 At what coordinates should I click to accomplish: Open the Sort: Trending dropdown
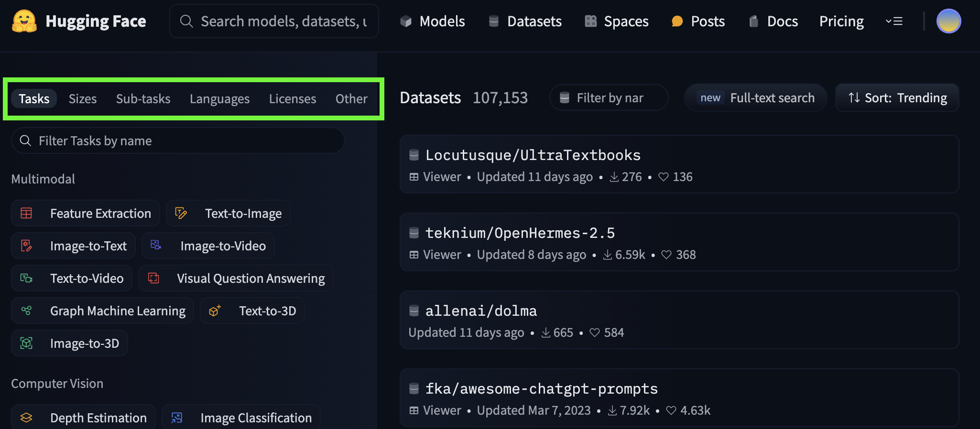897,97
